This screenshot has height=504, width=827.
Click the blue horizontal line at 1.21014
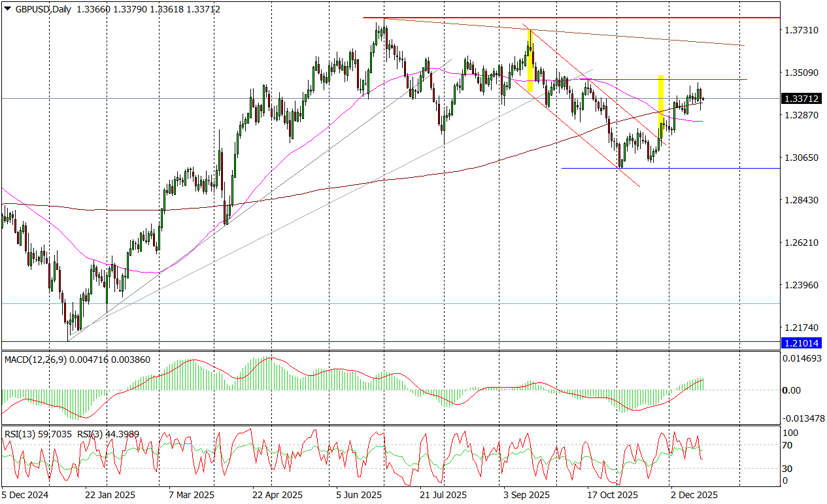[392, 341]
